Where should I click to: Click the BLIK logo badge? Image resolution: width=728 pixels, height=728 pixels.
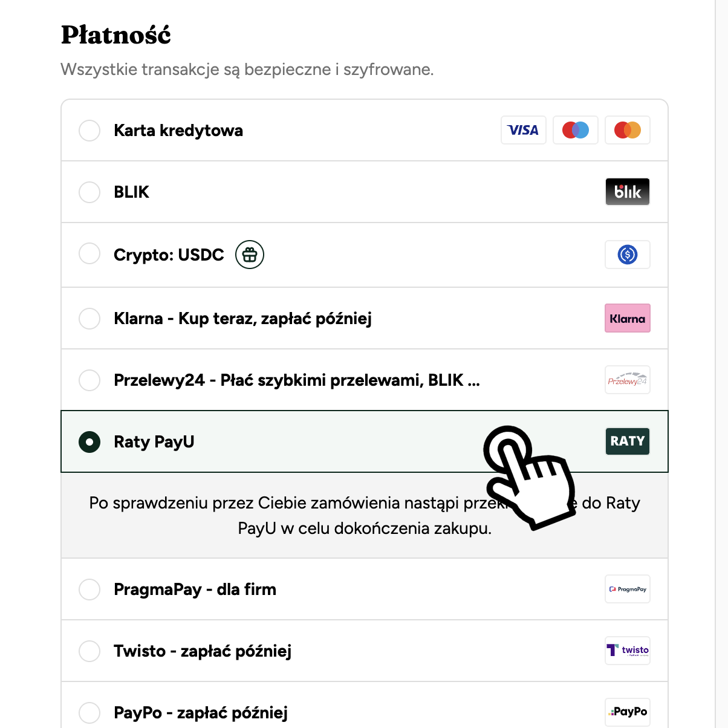click(628, 192)
